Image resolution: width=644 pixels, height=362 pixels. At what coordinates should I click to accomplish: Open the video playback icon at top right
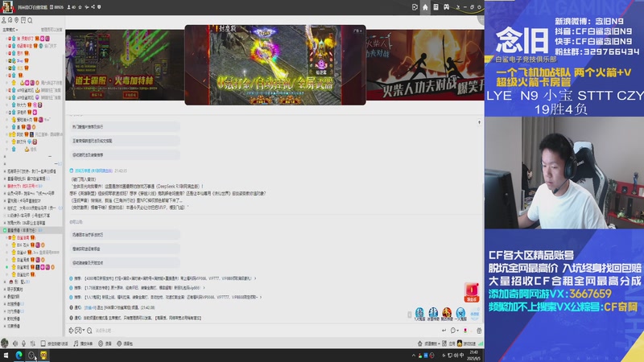415,7
